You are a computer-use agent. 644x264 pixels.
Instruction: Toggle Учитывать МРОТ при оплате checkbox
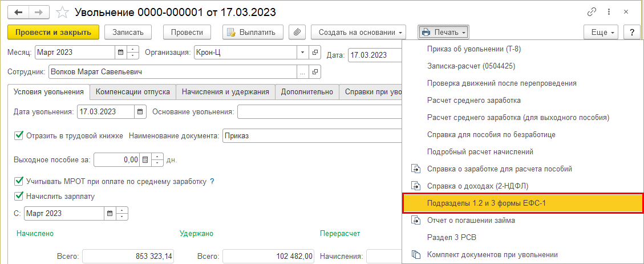point(18,181)
